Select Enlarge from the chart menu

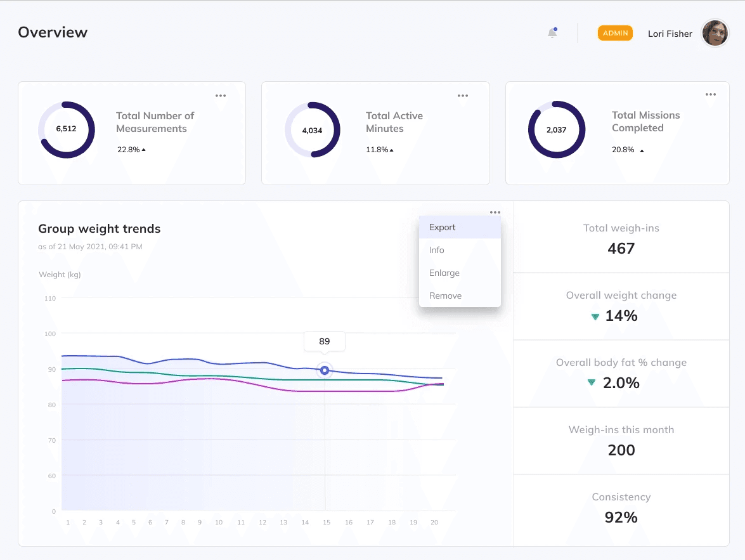[444, 273]
